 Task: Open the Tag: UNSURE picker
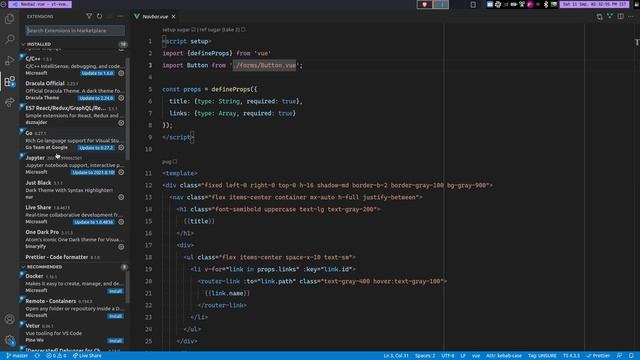[x=542, y=356]
